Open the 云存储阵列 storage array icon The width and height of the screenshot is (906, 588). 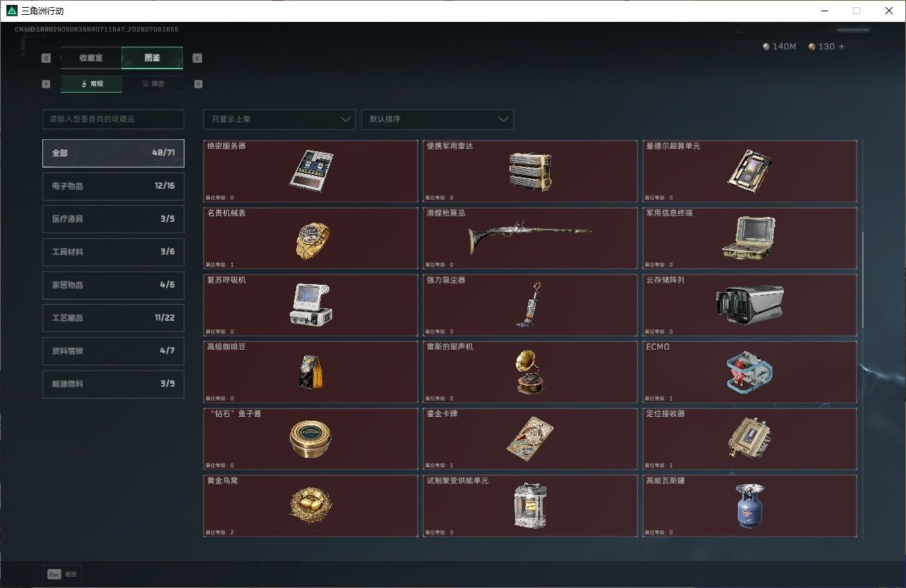tap(750, 305)
